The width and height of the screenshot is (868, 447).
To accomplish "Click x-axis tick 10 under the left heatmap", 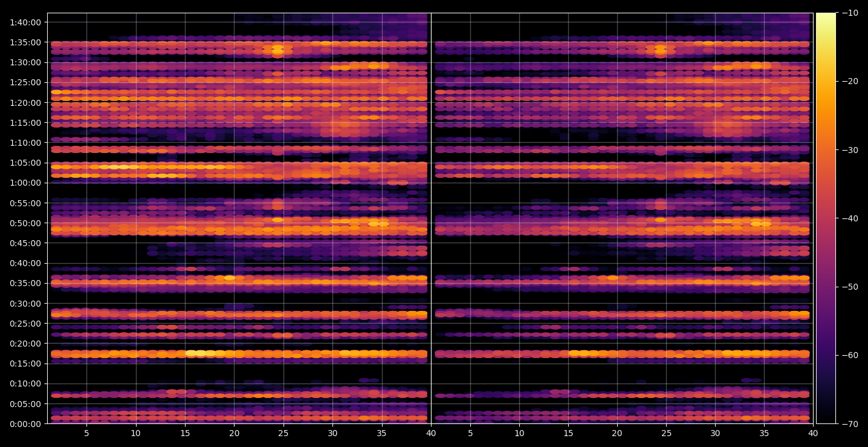I will [136, 433].
